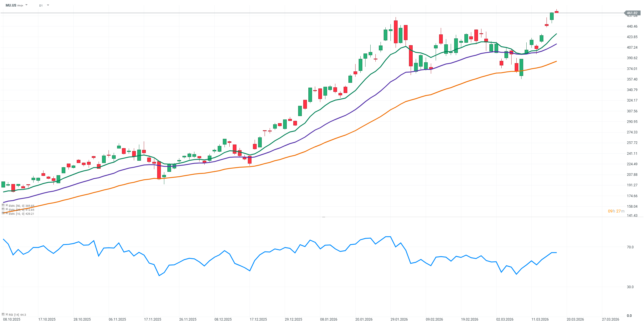Click the 70.0 level on RSI scale
This screenshot has height=324, width=644.
(630, 247)
